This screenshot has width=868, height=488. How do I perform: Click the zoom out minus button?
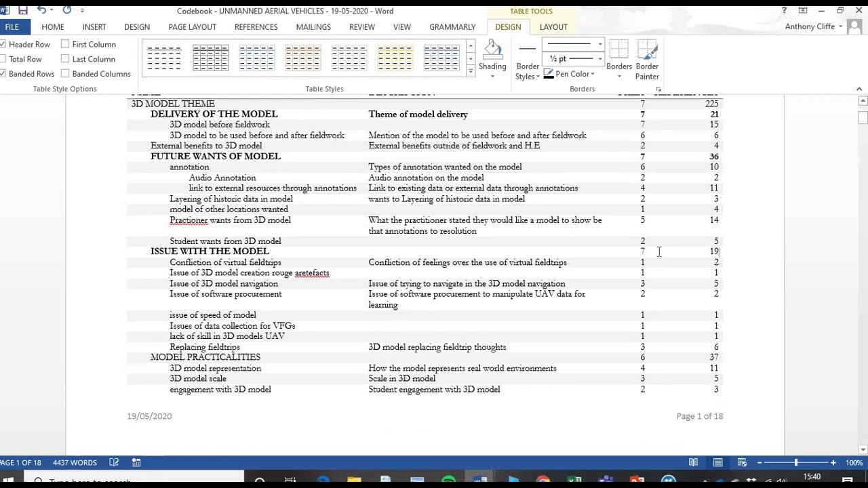pyautogui.click(x=759, y=462)
